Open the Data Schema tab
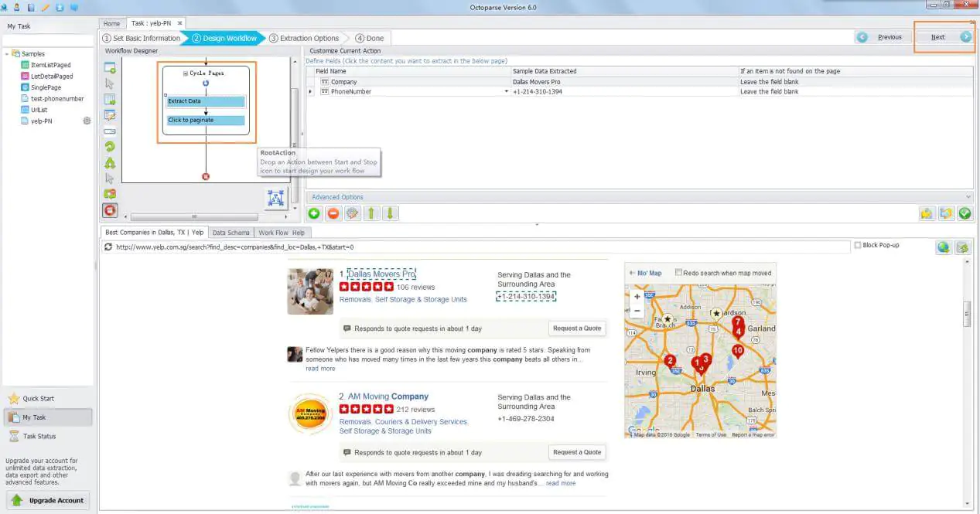Screen dimensions: 980x514 coord(231,233)
